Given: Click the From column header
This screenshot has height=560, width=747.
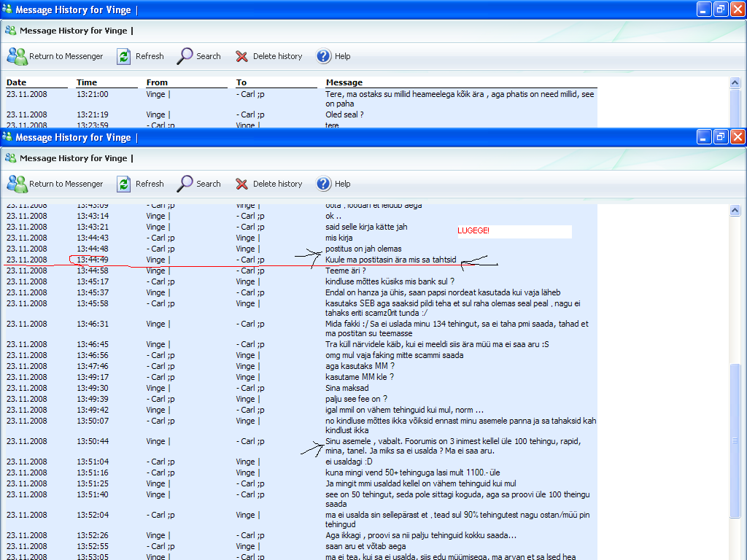Looking at the screenshot, I should (x=157, y=82).
